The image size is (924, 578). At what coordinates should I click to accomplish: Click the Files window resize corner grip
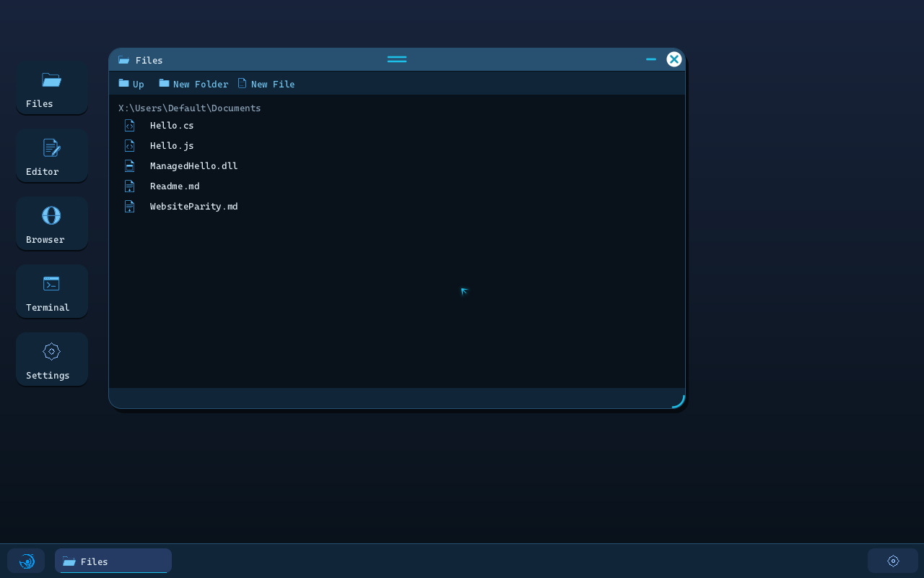pyautogui.click(x=679, y=402)
